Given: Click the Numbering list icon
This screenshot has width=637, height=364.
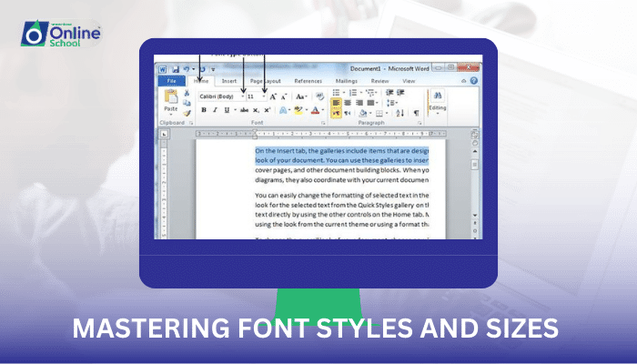Looking at the screenshot, I should coord(353,93).
